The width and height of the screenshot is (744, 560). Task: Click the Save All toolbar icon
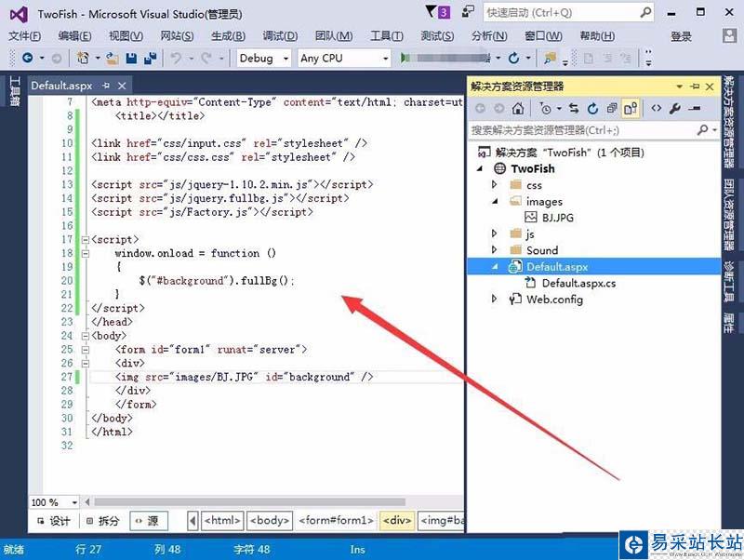pyautogui.click(x=151, y=59)
